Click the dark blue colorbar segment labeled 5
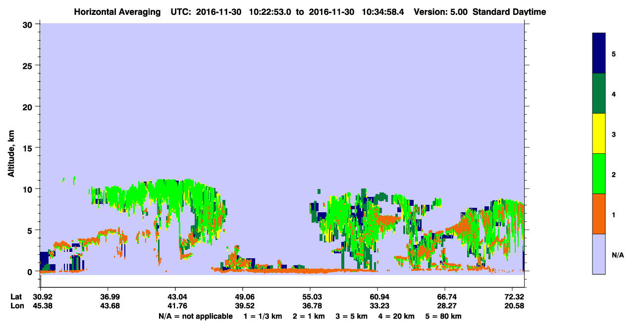This screenshot has width=644, height=330. point(599,53)
